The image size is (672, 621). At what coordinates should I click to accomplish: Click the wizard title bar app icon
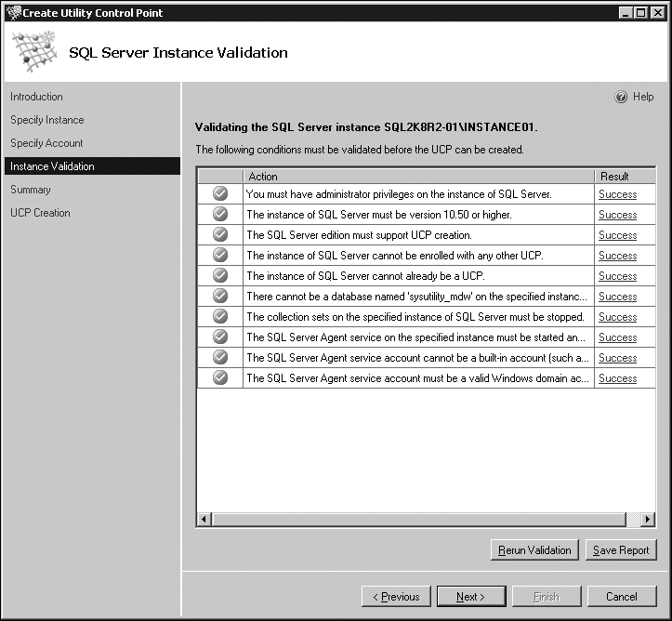click(14, 12)
